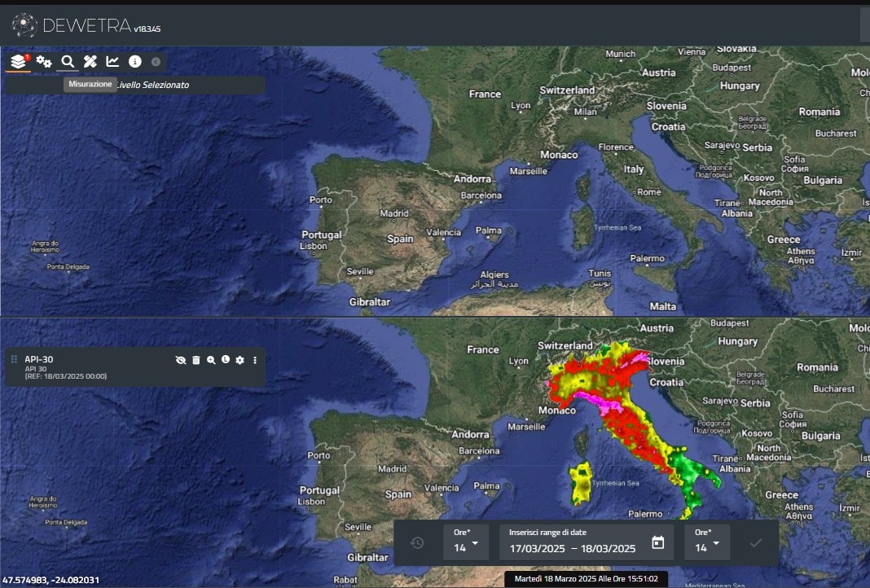The width and height of the screenshot is (870, 588).
Task: Open API-30 layer gear settings
Action: pos(239,360)
